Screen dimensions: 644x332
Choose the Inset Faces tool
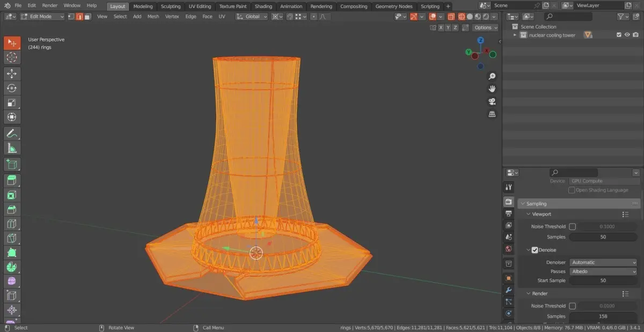(x=12, y=196)
